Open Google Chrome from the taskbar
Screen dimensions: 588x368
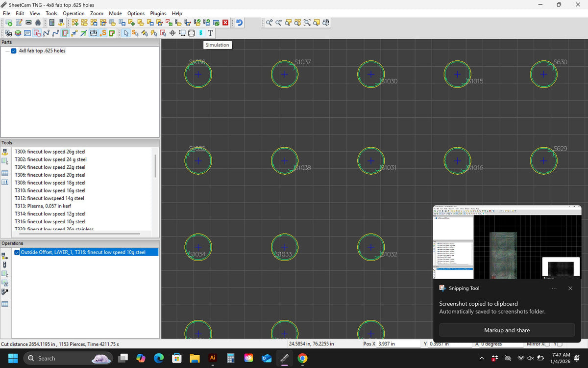click(302, 359)
